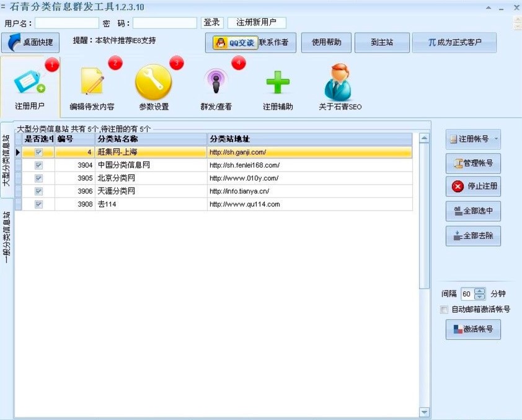Viewport: 522px width, 420px height.
Task: Click scroll down arrow of site list
Action: point(424,412)
